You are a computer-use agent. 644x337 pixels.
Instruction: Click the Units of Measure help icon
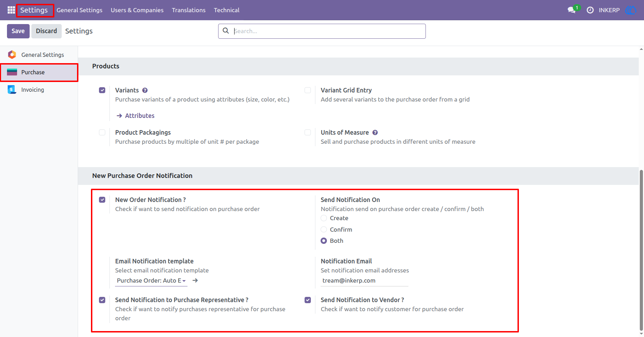click(x=375, y=133)
